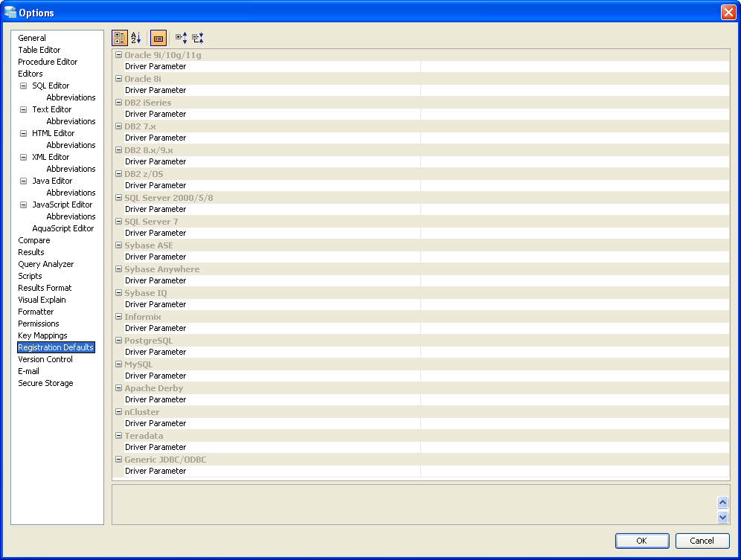Expand all categories in the grid
Image resolution: width=741 pixels, height=560 pixels.
pyautogui.click(x=181, y=38)
